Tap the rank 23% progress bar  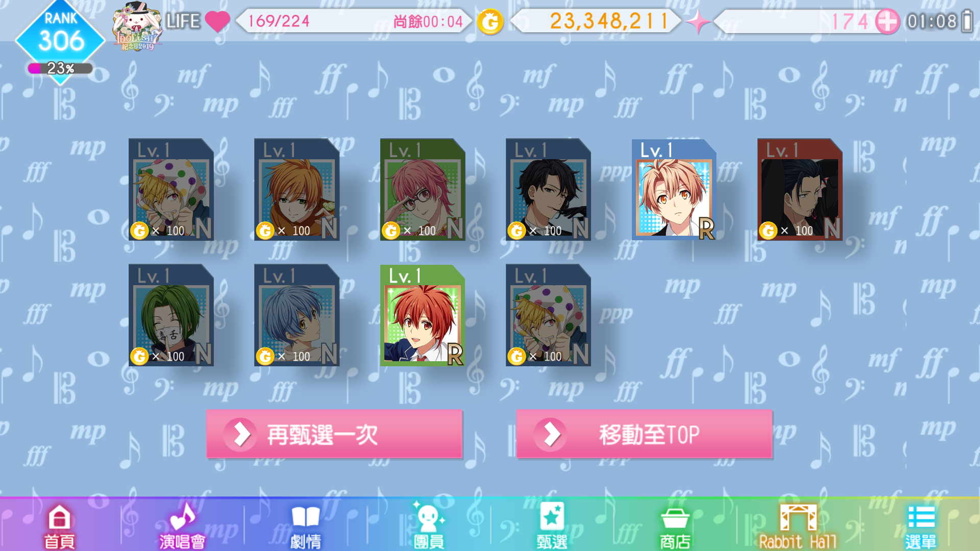click(x=60, y=68)
